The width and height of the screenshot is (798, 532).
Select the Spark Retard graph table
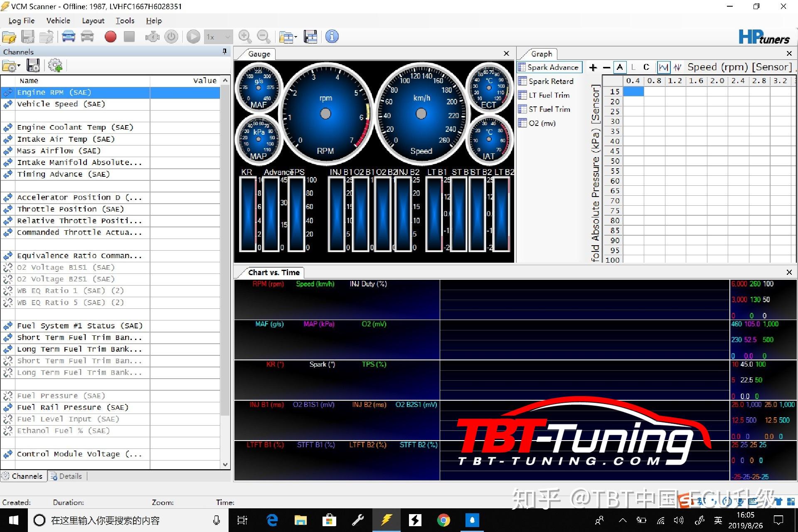coord(551,81)
